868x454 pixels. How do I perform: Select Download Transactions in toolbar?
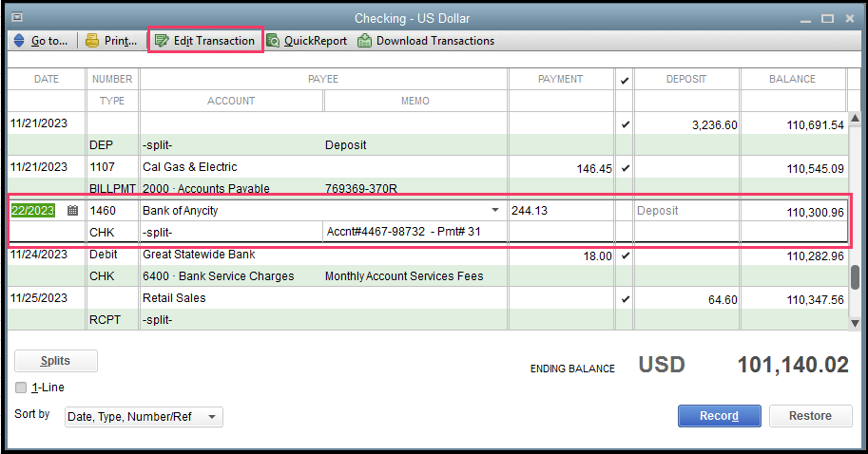426,41
